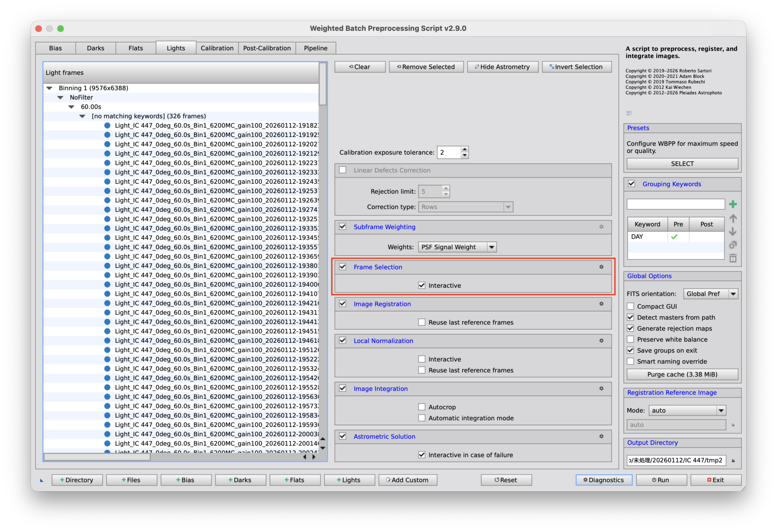Open the Pipeline tab
The width and height of the screenshot is (777, 532).
[x=315, y=48]
